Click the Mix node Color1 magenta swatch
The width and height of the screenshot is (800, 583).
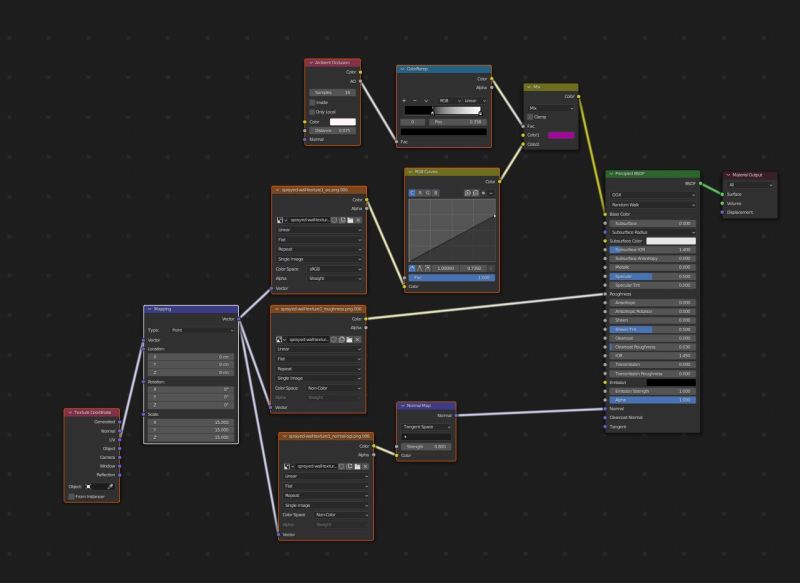[561, 135]
